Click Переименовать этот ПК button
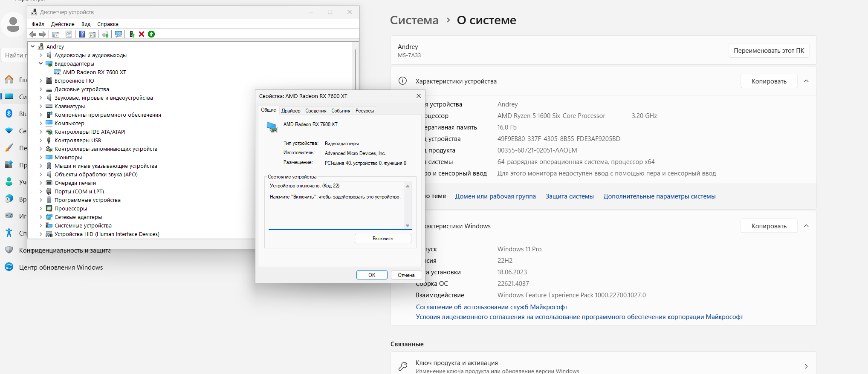Screen dimensions: 868x374 (769, 50)
